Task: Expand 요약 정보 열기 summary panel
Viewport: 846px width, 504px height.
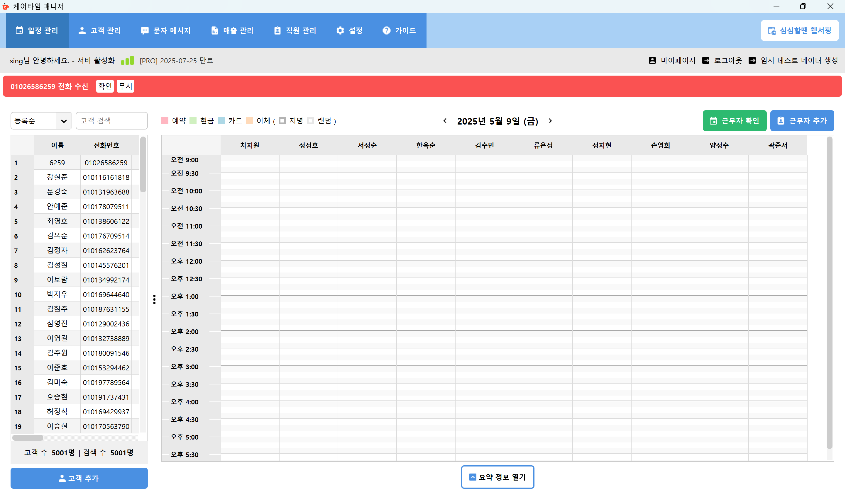Action: (498, 478)
